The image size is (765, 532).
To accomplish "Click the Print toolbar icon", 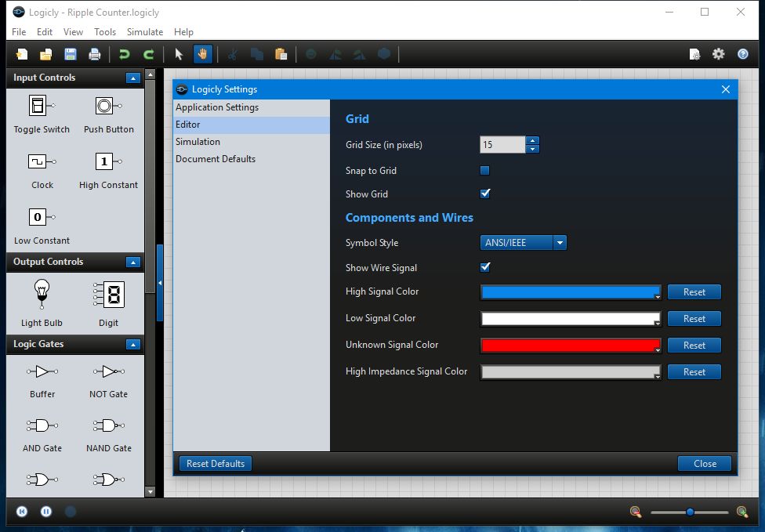I will coord(95,54).
